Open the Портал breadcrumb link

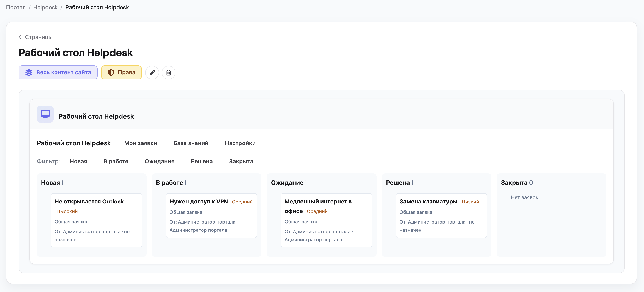(16, 7)
